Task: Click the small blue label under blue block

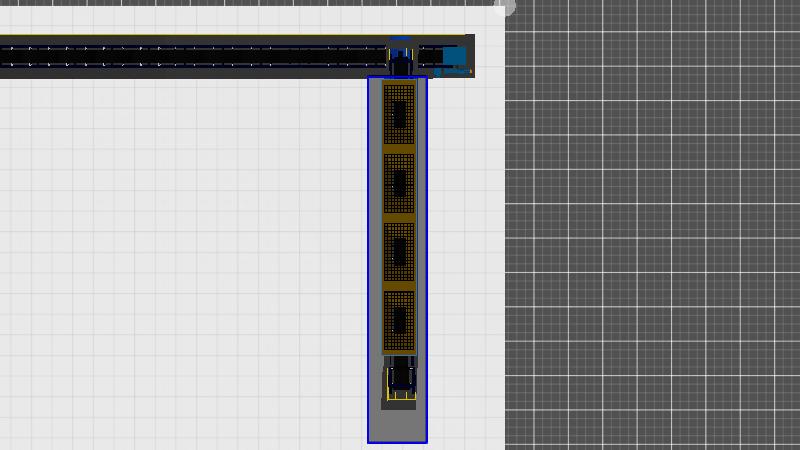Action: click(x=455, y=72)
